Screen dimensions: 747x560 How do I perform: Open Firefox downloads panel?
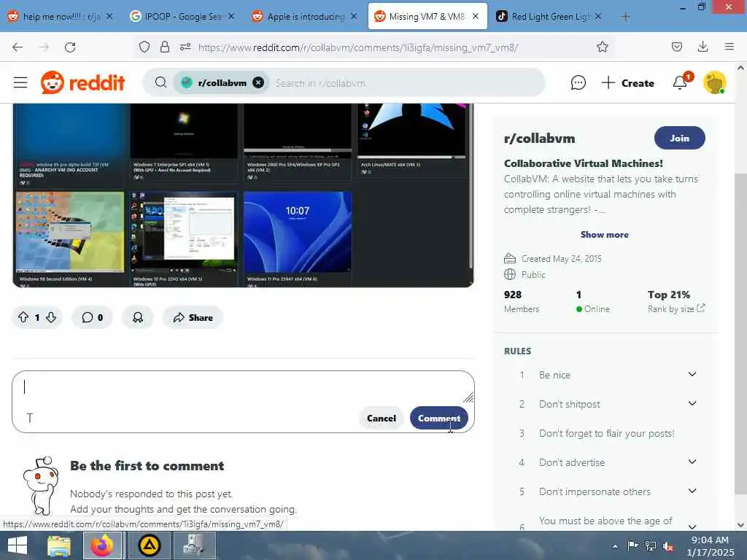coord(703,47)
